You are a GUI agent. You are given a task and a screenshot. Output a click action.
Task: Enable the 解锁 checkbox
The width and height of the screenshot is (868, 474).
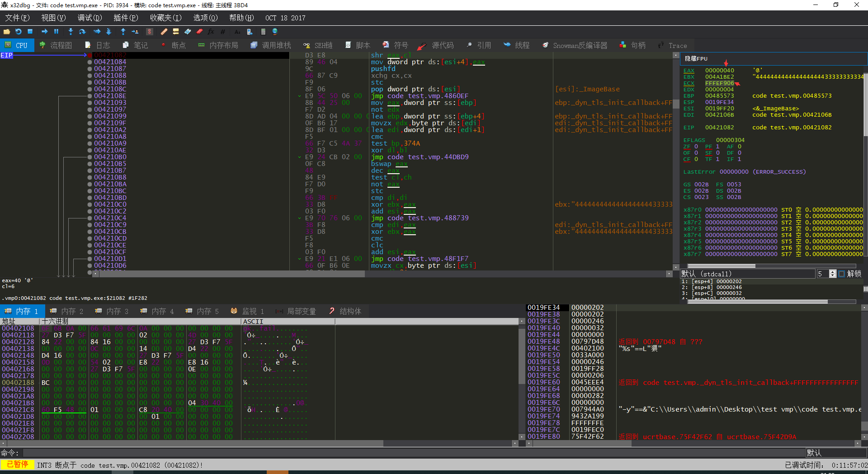pyautogui.click(x=841, y=274)
